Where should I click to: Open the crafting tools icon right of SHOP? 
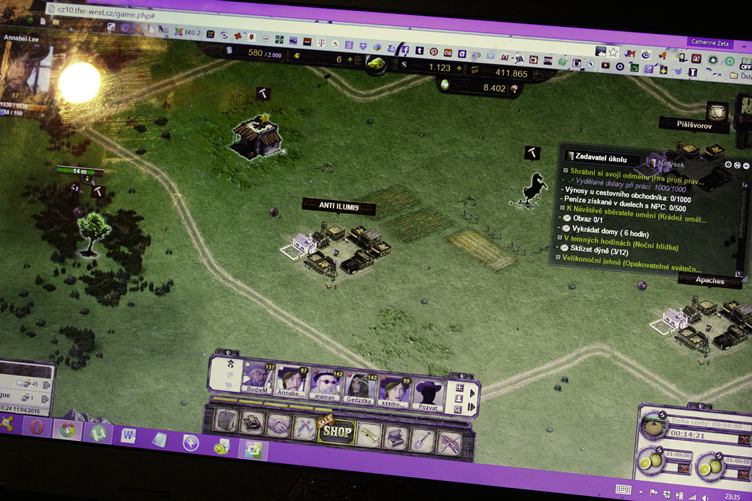(x=369, y=435)
